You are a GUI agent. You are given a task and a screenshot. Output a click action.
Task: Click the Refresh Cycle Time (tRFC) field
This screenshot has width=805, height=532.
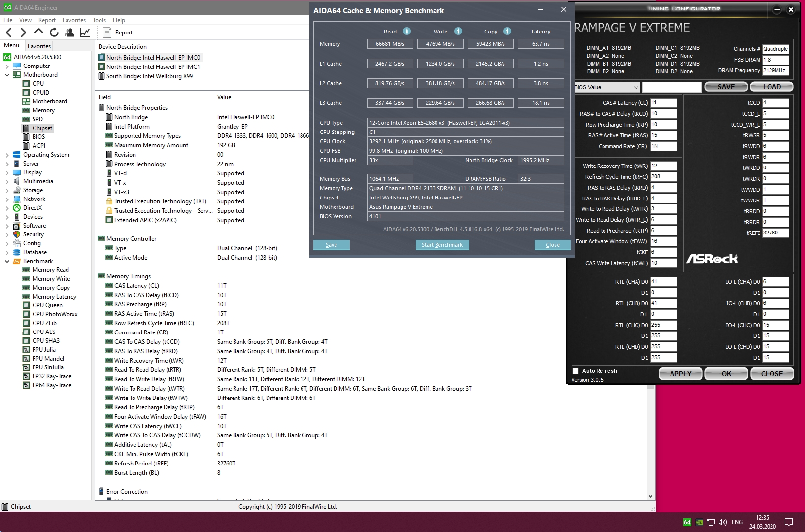(x=664, y=177)
